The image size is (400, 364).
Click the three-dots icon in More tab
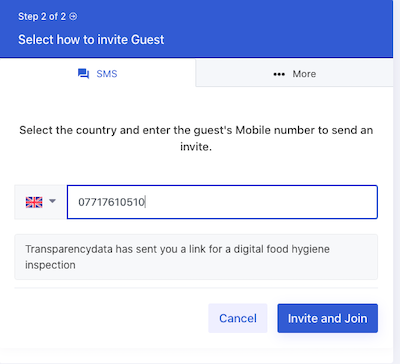(279, 74)
